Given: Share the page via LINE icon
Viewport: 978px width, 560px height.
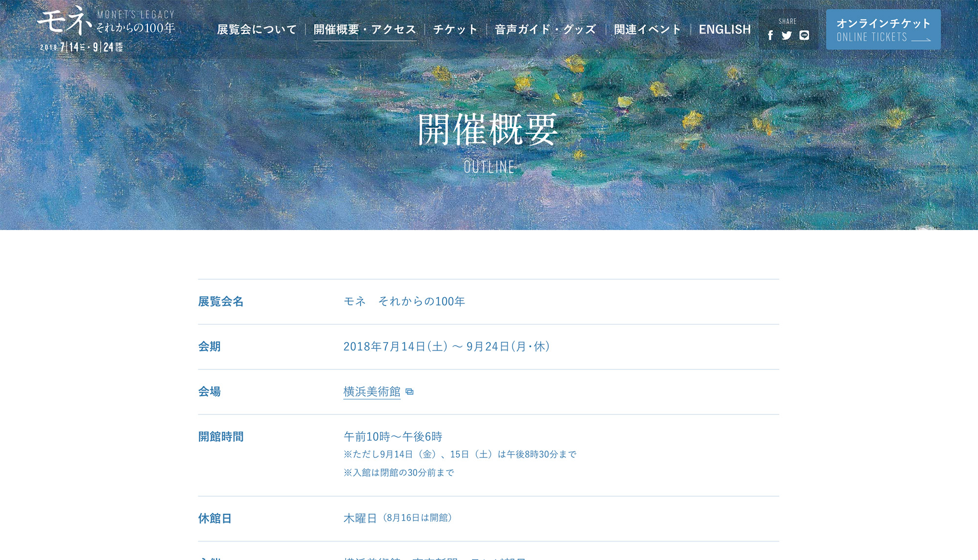Looking at the screenshot, I should pos(804,35).
